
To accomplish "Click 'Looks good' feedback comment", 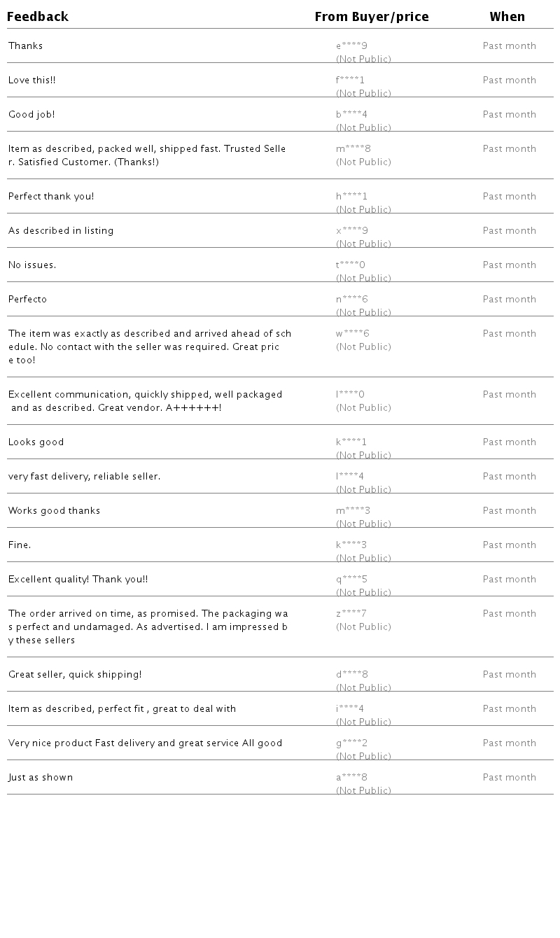I will (x=36, y=442).
